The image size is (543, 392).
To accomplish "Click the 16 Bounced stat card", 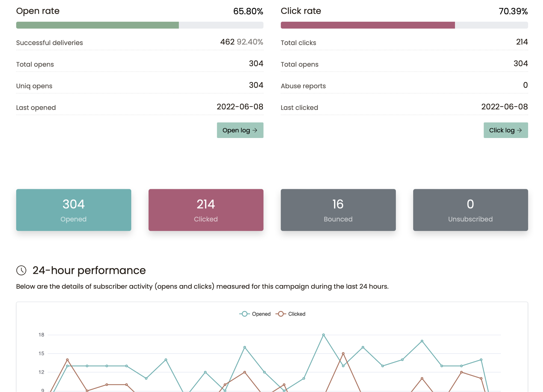I will [x=338, y=210].
